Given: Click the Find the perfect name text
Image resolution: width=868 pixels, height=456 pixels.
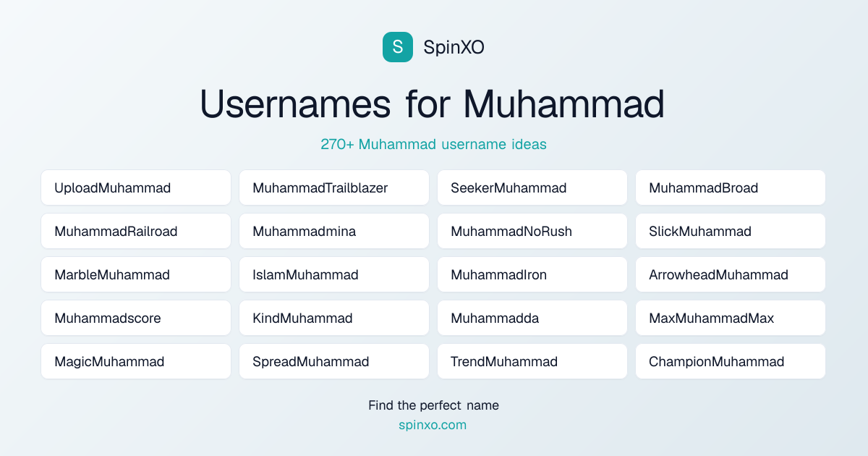Looking at the screenshot, I should [x=433, y=405].
